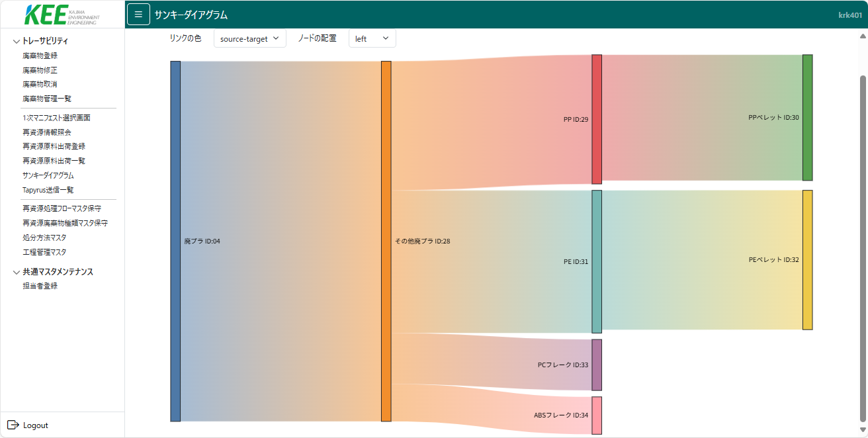The image size is (868, 438).
Task: Open 廃棄物管理一覧 page
Action: [x=46, y=99]
